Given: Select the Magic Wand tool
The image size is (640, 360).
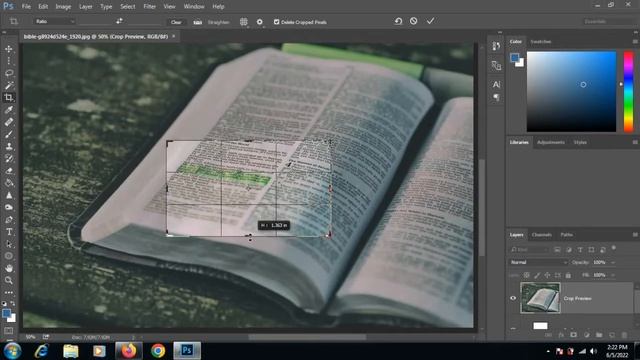Looking at the screenshot, I should pos(9,85).
